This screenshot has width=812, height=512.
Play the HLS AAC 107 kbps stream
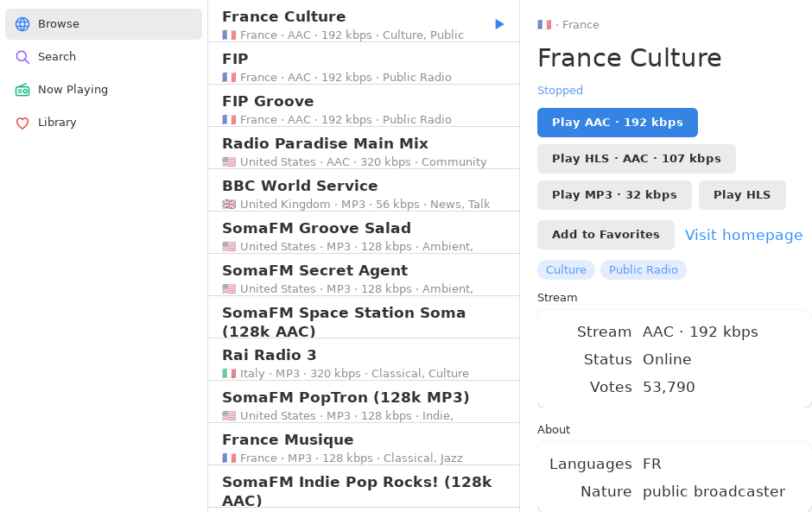[637, 159]
